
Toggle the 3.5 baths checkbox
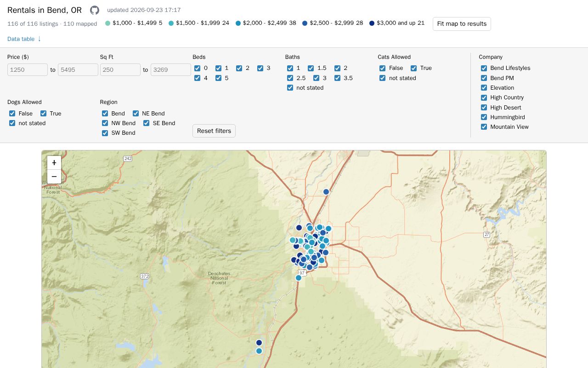(338, 78)
